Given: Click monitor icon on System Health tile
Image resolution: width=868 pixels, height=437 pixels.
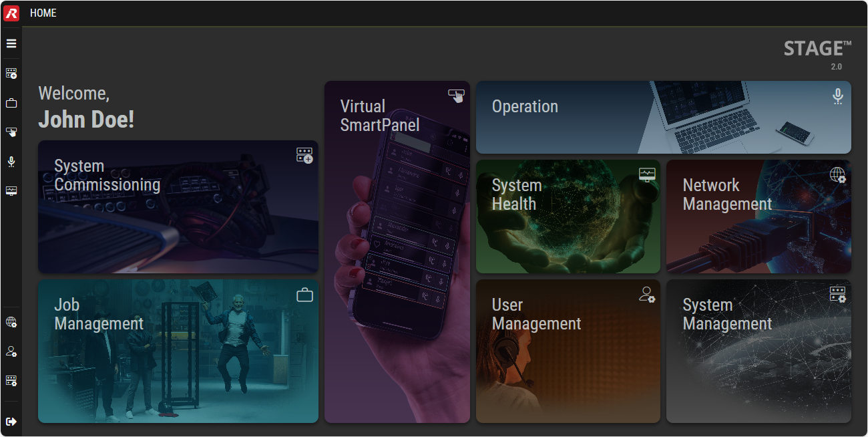Looking at the screenshot, I should tap(647, 175).
